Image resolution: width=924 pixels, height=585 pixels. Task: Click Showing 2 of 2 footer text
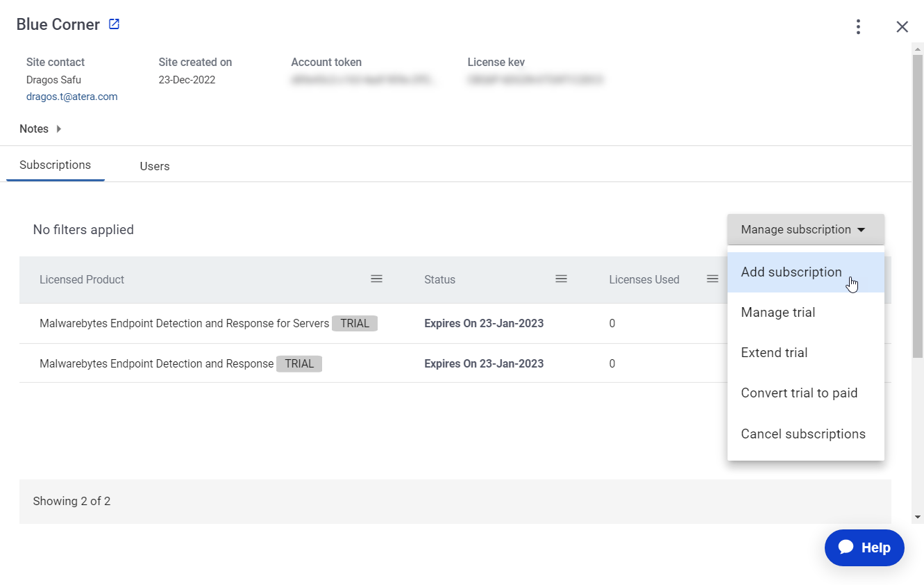pyautogui.click(x=72, y=501)
